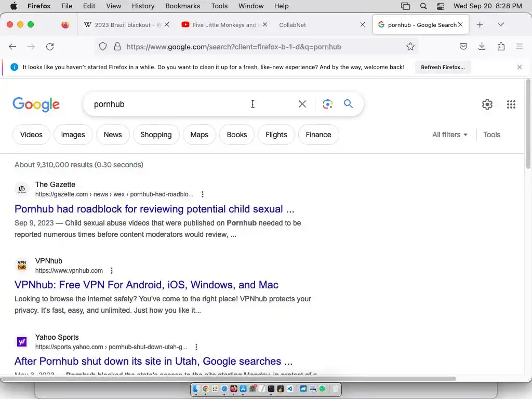532x399 pixels.
Task: Search by image with Google Lens icon
Action: pyautogui.click(x=327, y=104)
